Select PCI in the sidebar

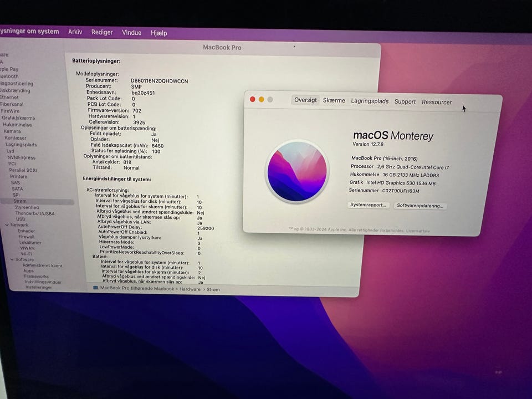click(12, 163)
